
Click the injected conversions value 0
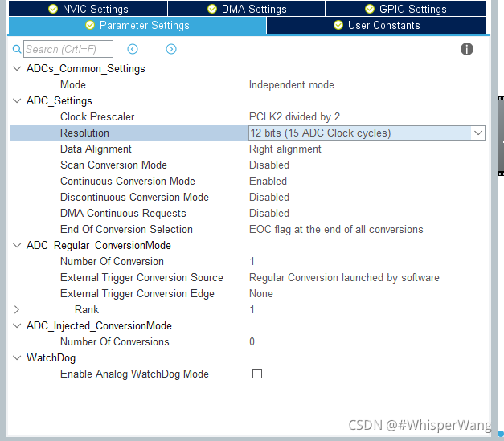click(252, 341)
